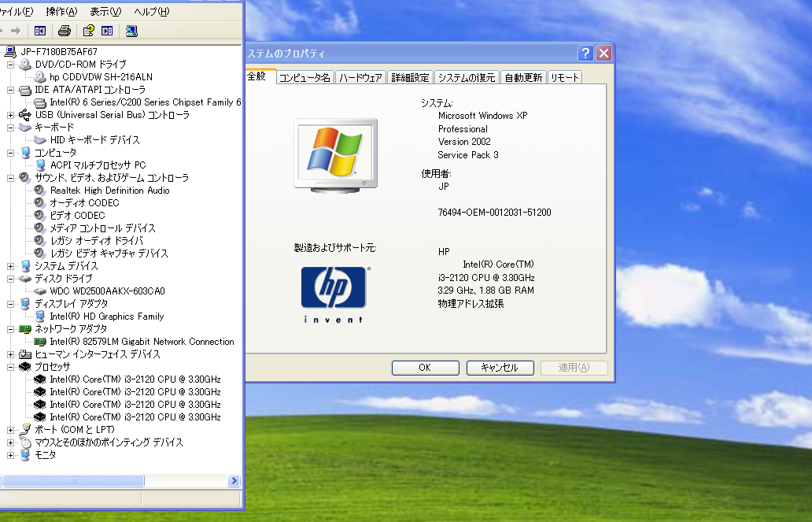The width and height of the screenshot is (812, 522).
Task: Expand the ポート (COM と LPT) node
Action: click(10, 430)
